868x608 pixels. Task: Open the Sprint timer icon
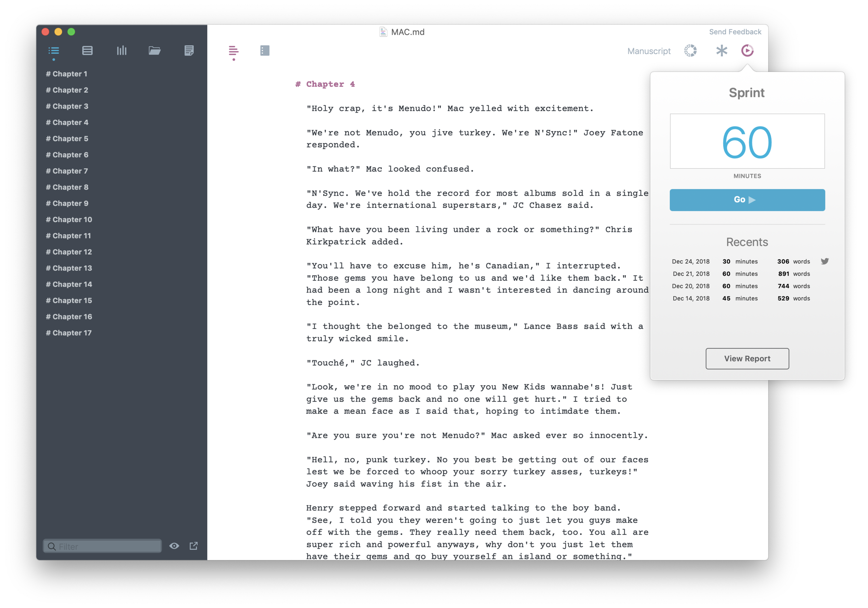[747, 50]
